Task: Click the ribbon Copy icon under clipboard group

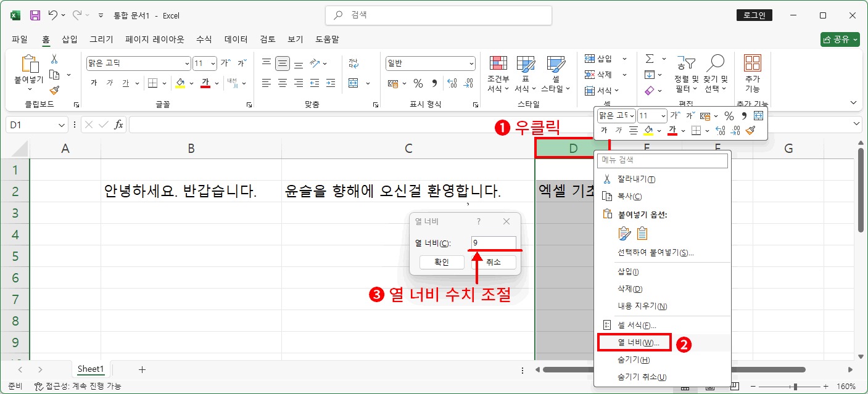Action: tap(54, 75)
